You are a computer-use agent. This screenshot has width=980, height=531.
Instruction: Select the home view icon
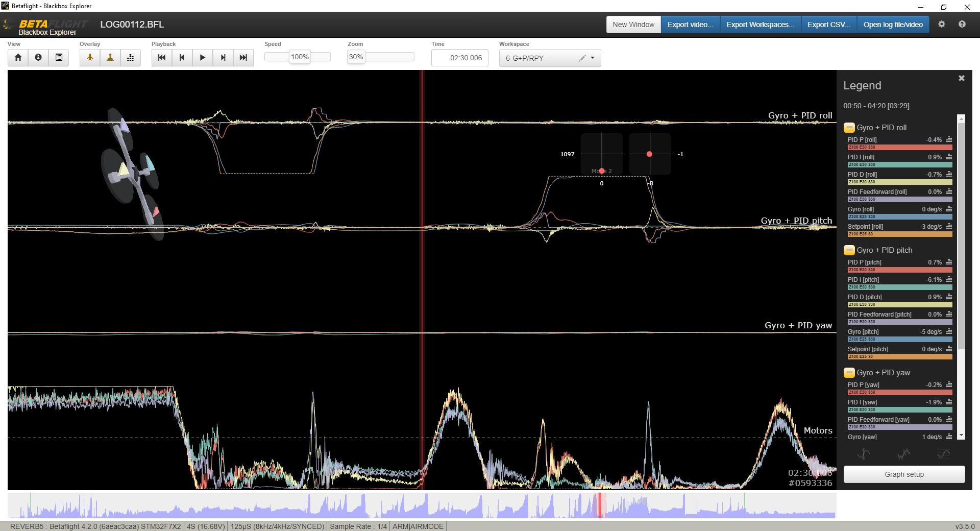(x=18, y=58)
